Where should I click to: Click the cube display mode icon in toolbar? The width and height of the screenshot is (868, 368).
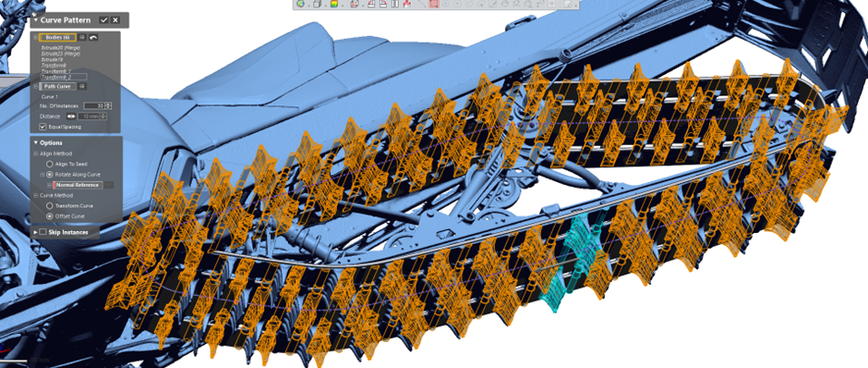318,4
